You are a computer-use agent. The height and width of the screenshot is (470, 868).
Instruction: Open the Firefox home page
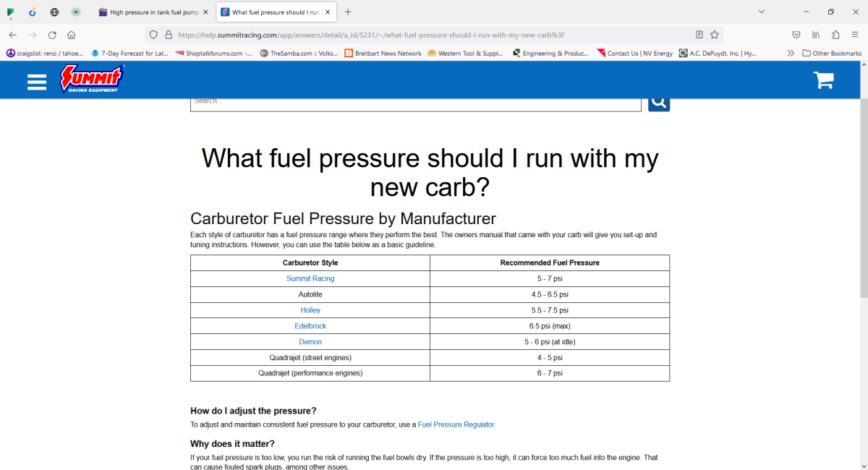72,35
